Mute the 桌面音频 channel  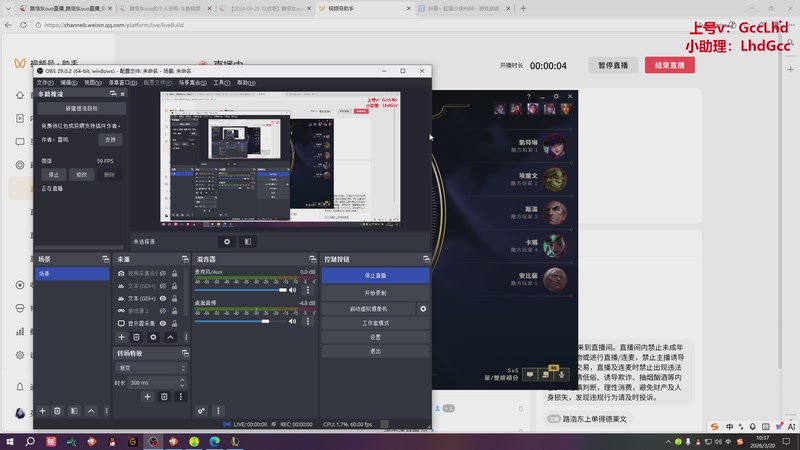292,321
